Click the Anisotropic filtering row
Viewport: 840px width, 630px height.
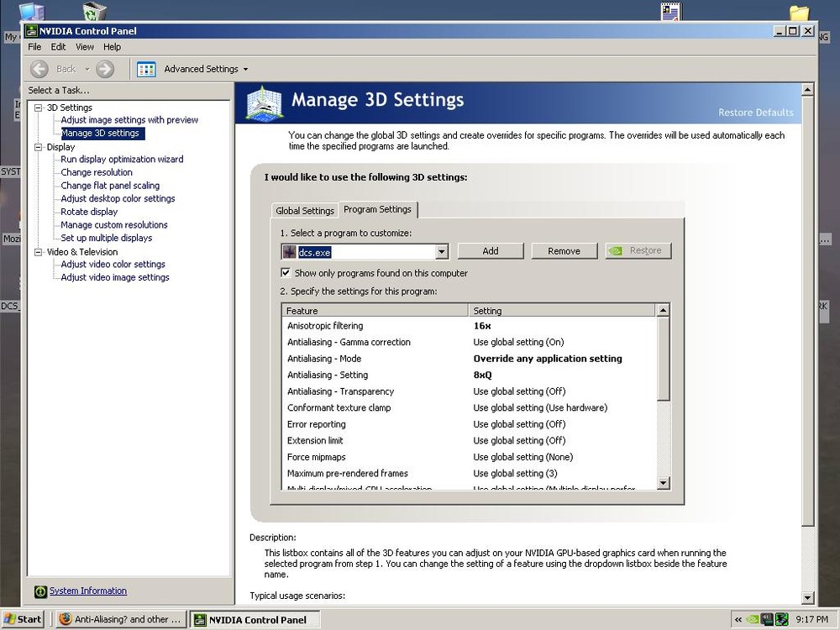point(469,326)
